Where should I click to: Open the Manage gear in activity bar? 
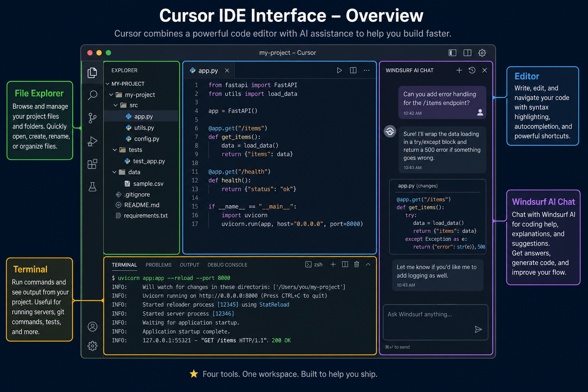coord(92,346)
